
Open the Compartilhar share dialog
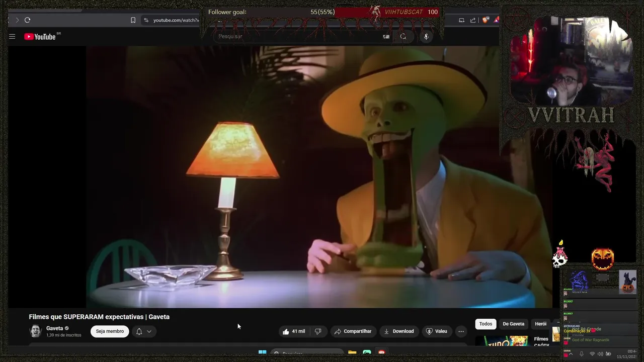point(353,331)
